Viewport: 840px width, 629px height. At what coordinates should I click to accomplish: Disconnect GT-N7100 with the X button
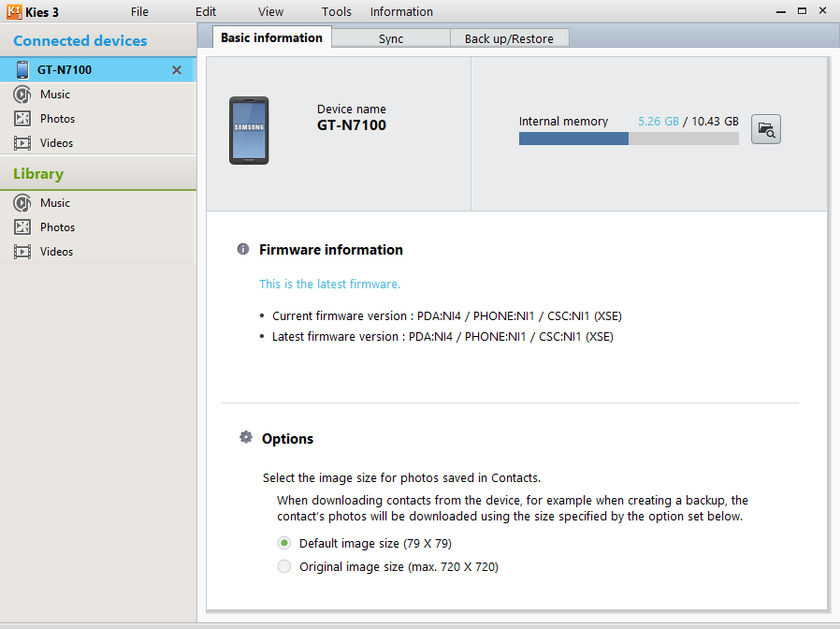[x=177, y=70]
